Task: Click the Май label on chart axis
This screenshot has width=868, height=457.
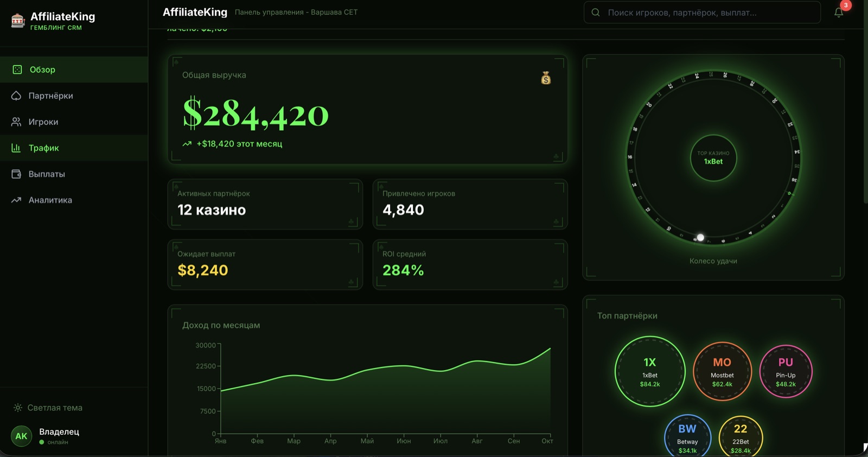Action: [x=367, y=441]
